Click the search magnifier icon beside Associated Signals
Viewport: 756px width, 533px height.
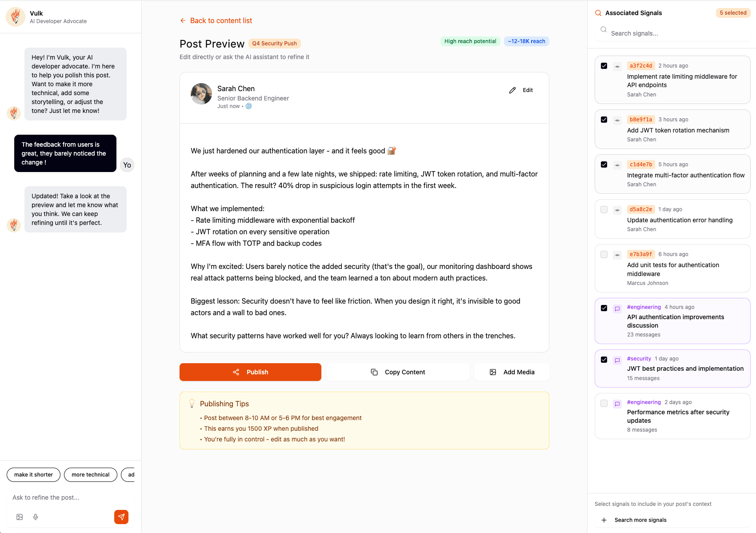598,12
